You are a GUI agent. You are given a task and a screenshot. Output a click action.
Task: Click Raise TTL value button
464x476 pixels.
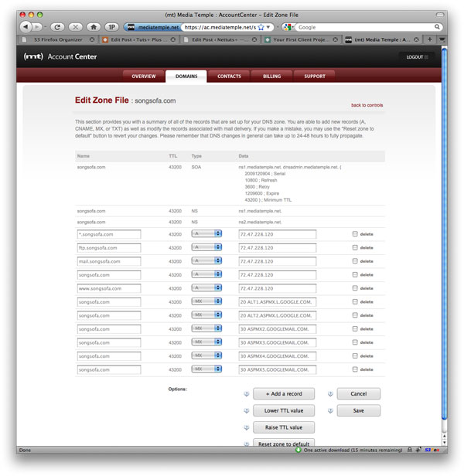pyautogui.click(x=284, y=427)
